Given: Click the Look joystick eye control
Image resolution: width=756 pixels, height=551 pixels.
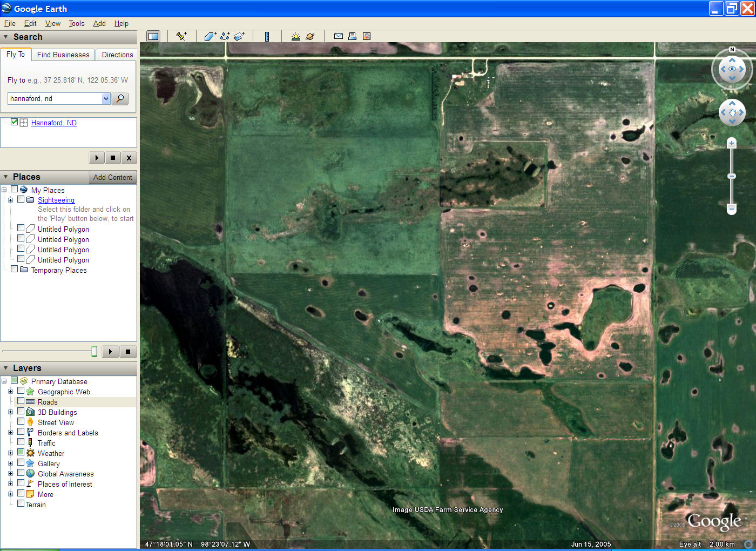Looking at the screenshot, I should 732,69.
